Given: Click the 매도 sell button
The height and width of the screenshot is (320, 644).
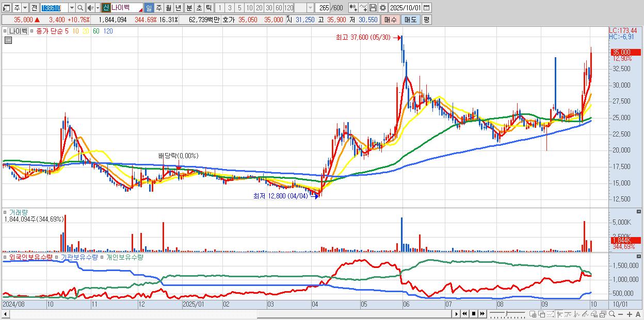Looking at the screenshot, I should [x=411, y=20].
